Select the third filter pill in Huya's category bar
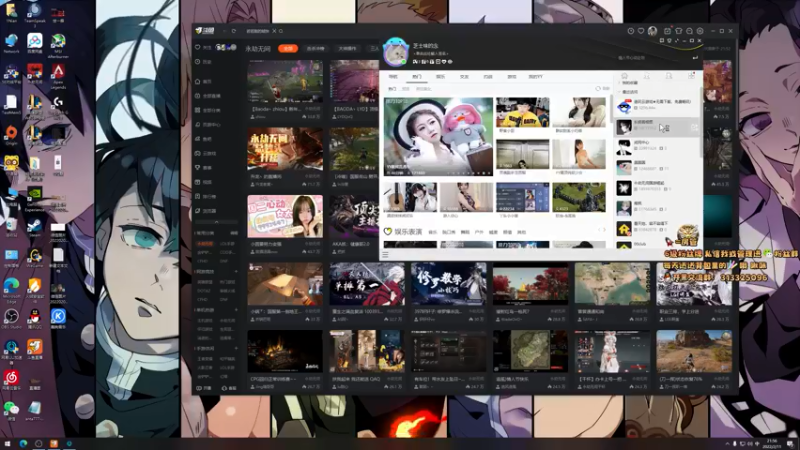 pos(347,48)
